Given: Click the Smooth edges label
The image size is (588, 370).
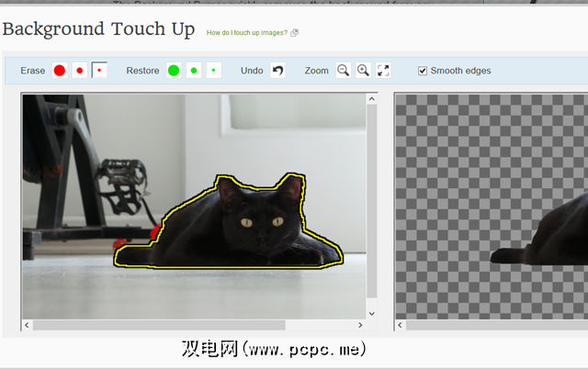Looking at the screenshot, I should pos(460,71).
